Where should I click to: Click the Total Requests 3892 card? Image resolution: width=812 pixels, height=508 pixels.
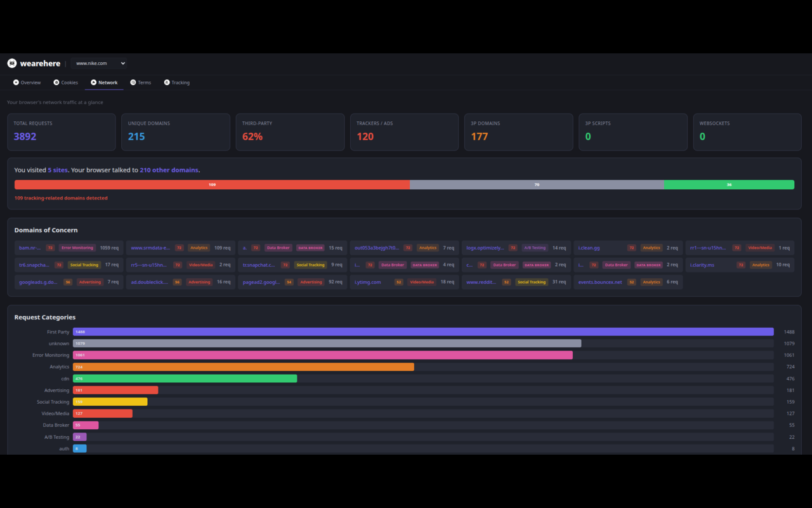62,132
